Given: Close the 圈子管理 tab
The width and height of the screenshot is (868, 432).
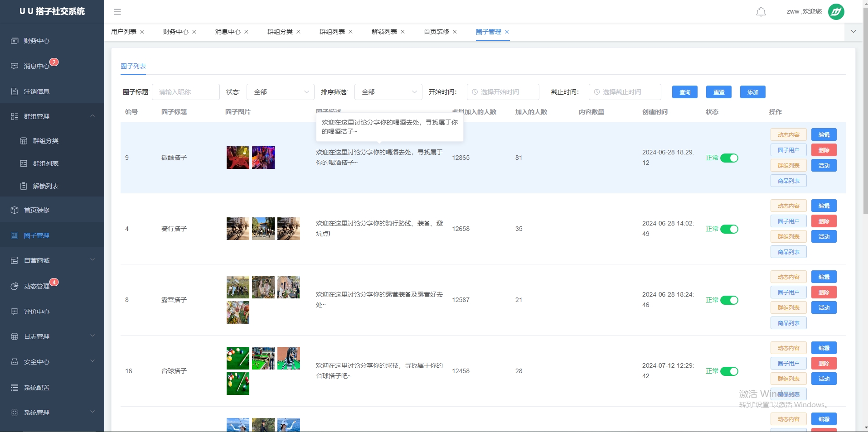Looking at the screenshot, I should (507, 32).
